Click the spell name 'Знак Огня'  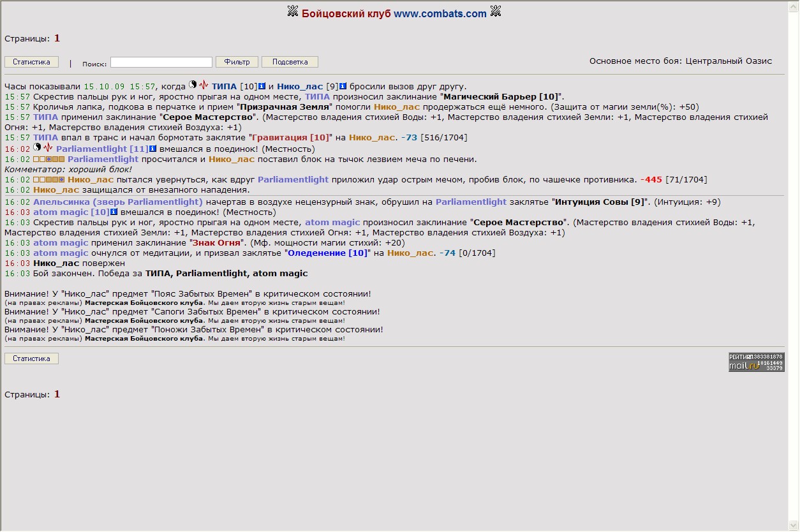(216, 242)
